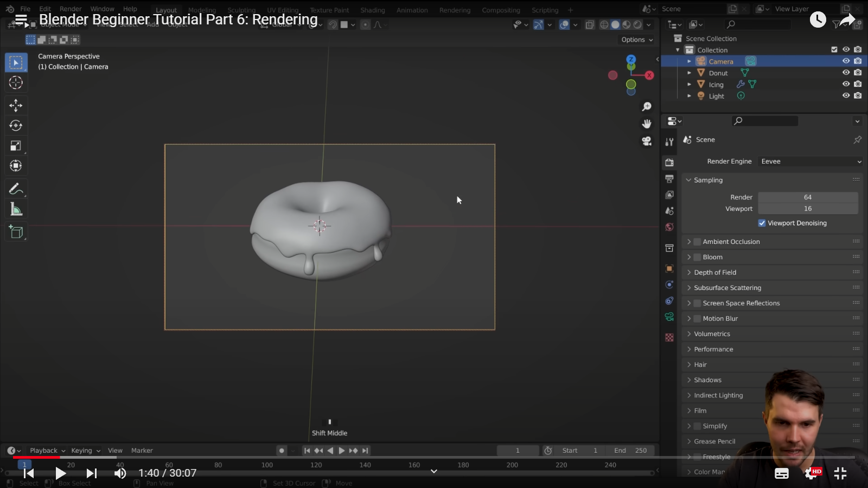The image size is (868, 488).
Task: Open the Texture properties tab
Action: (669, 337)
